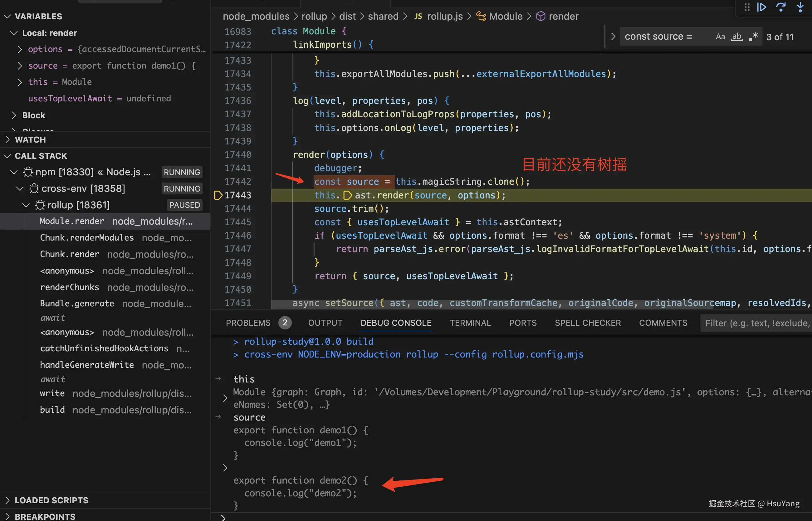Toggle Match Whole Word in find widget
The height and width of the screenshot is (521, 812).
coord(736,37)
